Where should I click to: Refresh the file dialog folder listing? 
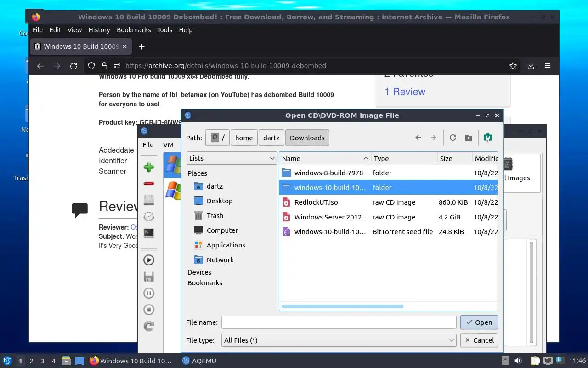453,138
